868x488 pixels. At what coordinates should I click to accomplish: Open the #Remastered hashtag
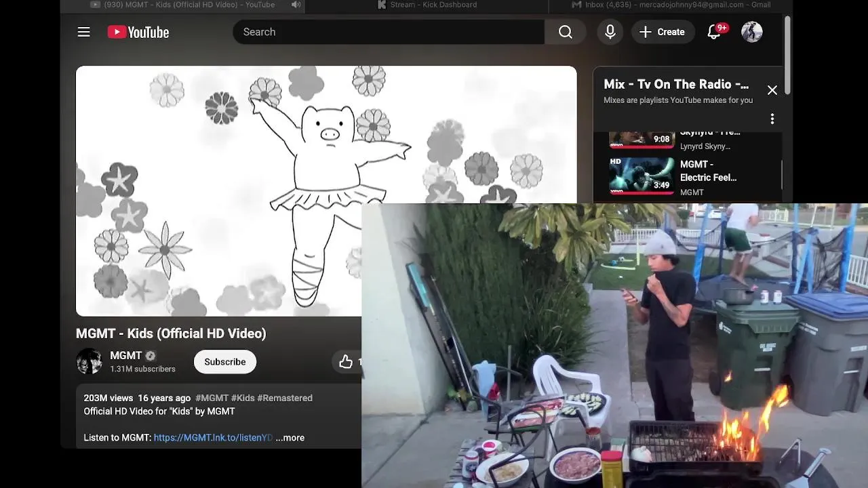point(285,399)
